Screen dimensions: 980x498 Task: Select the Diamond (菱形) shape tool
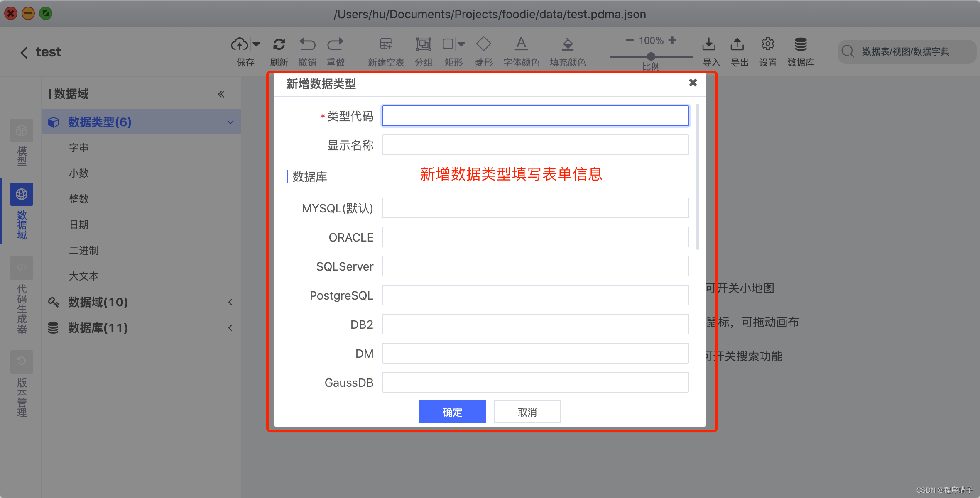coord(484,44)
